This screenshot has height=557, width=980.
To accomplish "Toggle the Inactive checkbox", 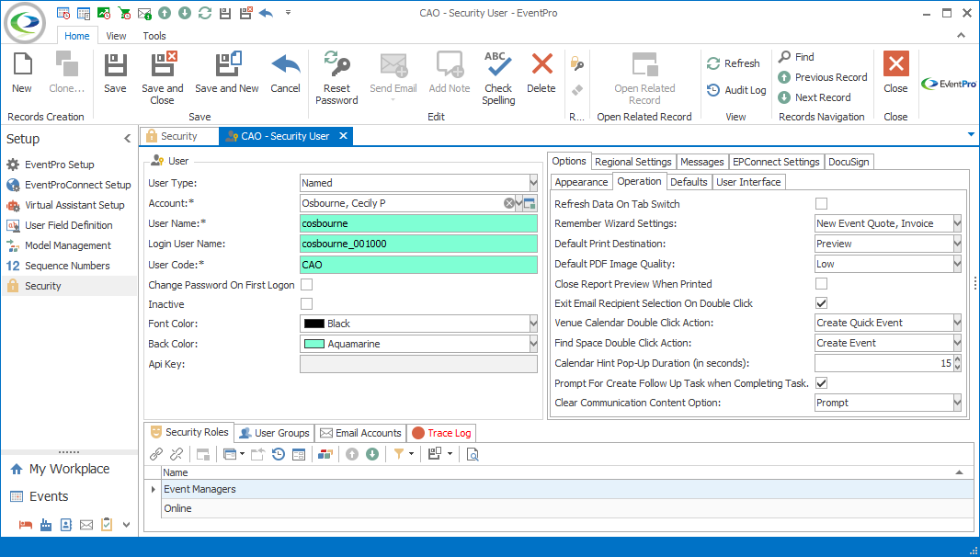I will point(306,304).
